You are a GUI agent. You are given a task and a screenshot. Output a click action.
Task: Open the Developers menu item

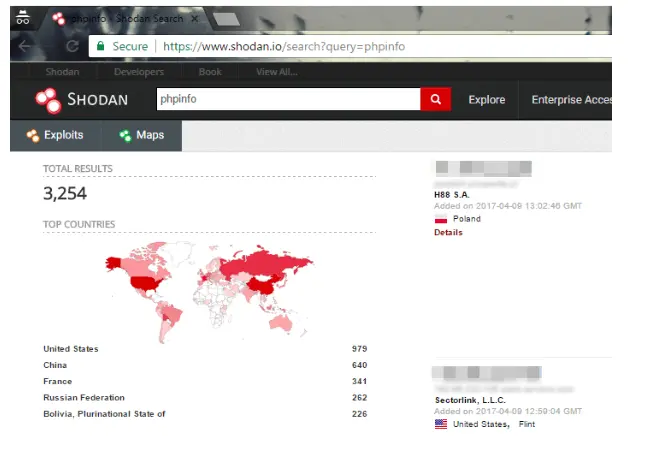139,72
